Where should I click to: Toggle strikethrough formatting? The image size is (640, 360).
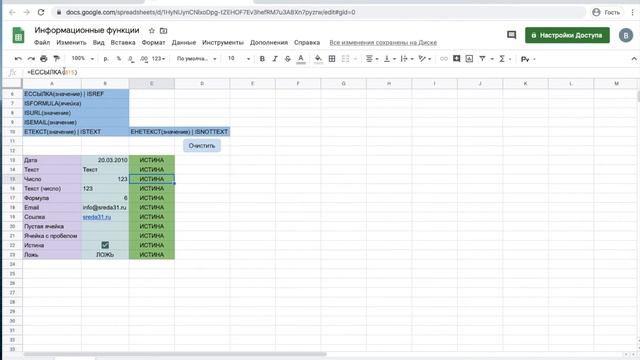tap(287, 59)
